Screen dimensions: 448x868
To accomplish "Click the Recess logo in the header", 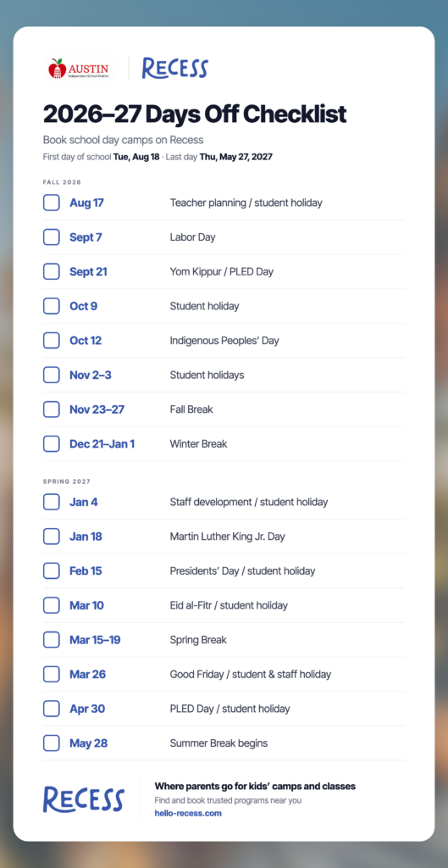I will [174, 68].
